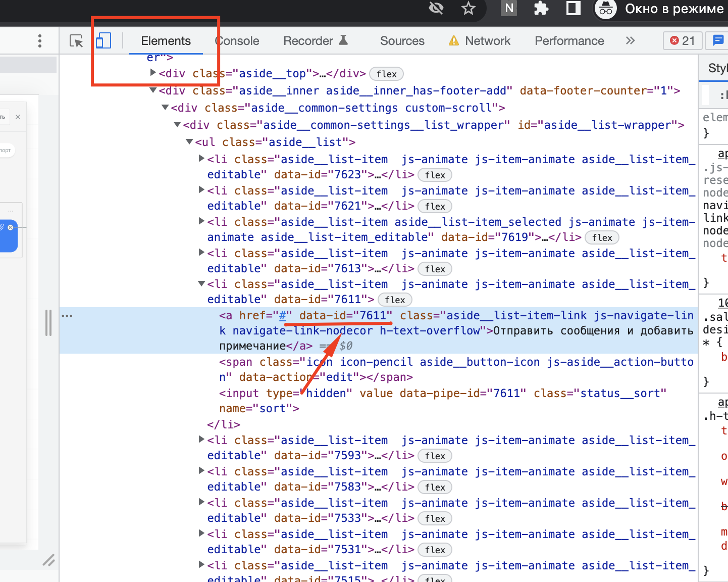
Task: Expand the aside__top div node
Action: [153, 73]
